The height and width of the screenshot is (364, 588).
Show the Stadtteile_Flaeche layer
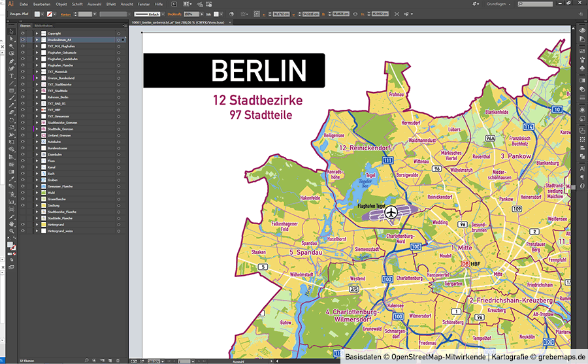(22, 218)
